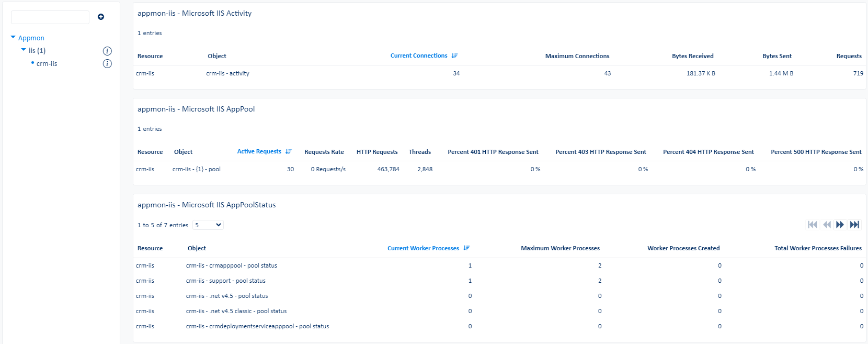Click sort icon next to Current Worker Processes

[466, 248]
